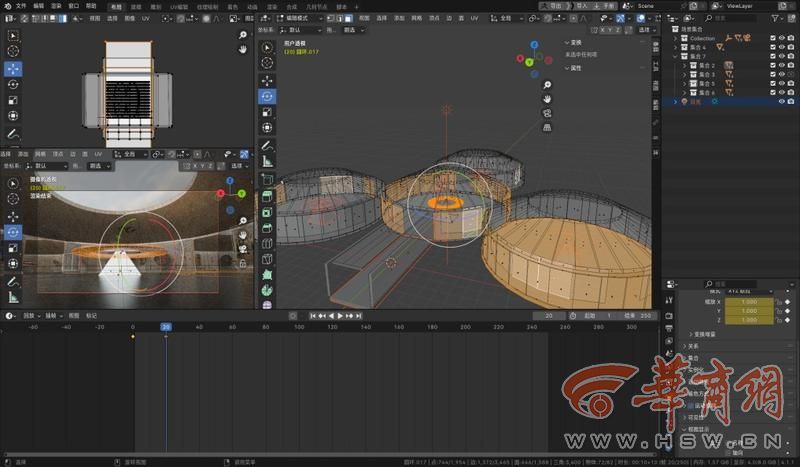Click the pan hand icon in 3D viewport
Image resolution: width=800 pixels, height=467 pixels.
coord(548,99)
